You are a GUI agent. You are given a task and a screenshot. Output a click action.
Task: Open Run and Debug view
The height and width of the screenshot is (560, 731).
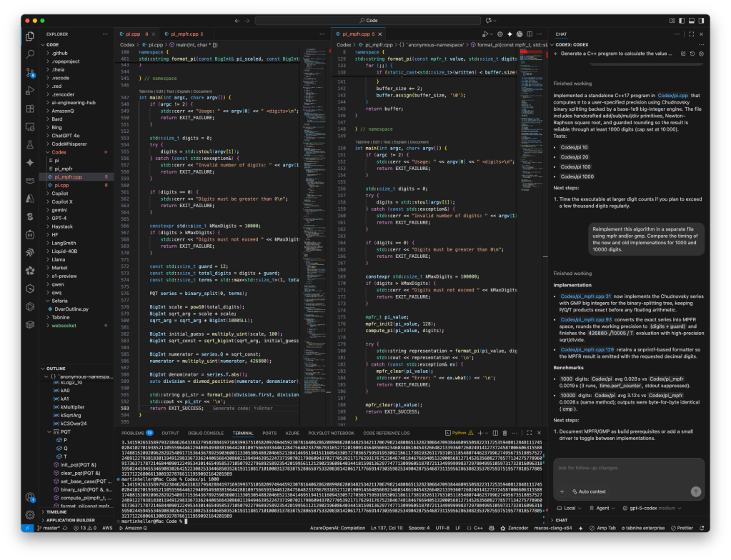click(x=30, y=90)
